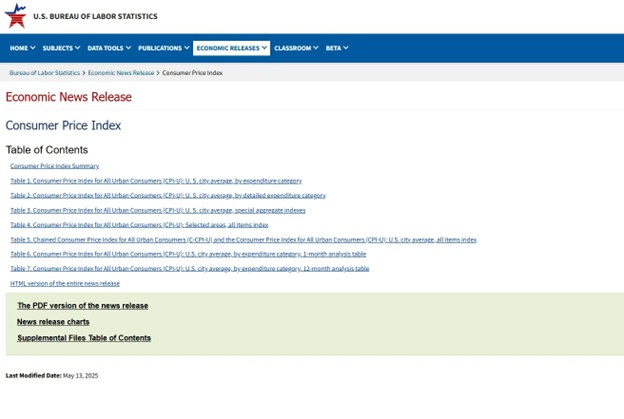Open Table 1 expenditure category link
This screenshot has height=419, width=624.
point(156,181)
